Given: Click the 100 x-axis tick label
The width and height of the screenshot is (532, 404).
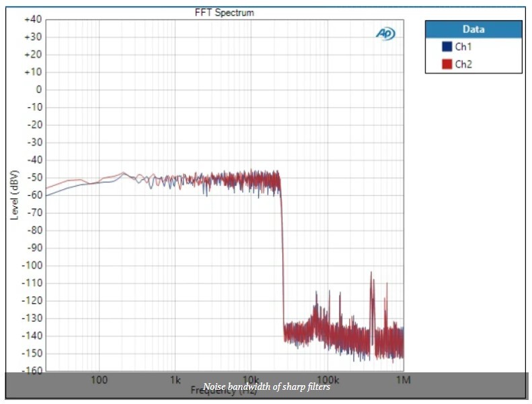Looking at the screenshot, I should [99, 380].
